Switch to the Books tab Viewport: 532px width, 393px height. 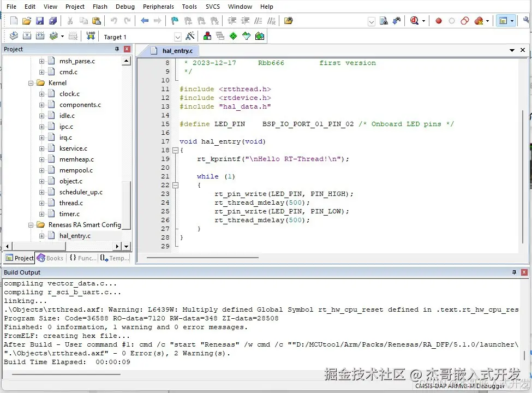50,258
